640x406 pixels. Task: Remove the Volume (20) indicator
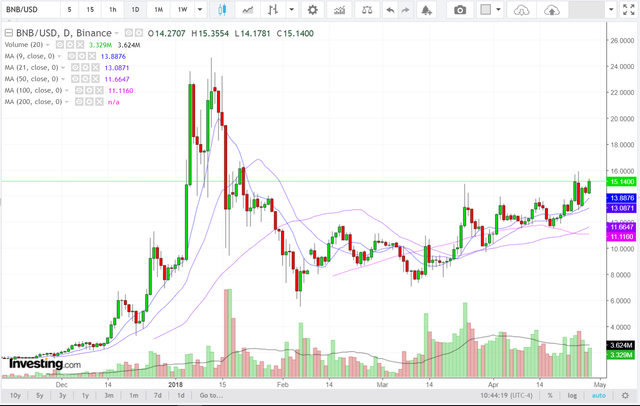point(80,44)
